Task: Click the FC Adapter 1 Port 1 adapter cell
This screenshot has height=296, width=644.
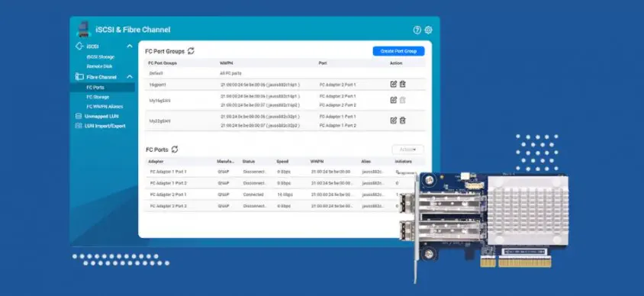Action: pyautogui.click(x=169, y=172)
